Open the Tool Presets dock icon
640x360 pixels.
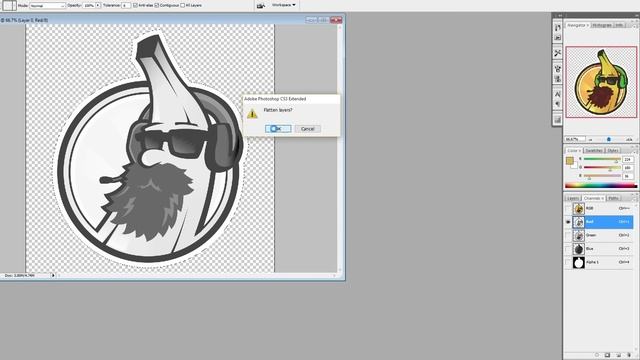point(558,53)
